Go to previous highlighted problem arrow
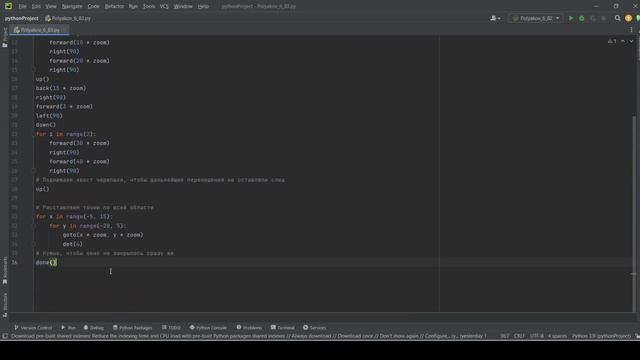Viewport: 640px width, 360px height. [623, 41]
